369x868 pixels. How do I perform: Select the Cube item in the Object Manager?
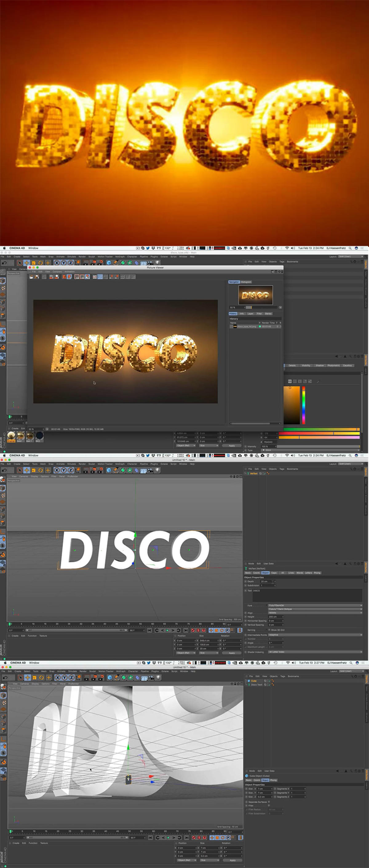tap(254, 681)
